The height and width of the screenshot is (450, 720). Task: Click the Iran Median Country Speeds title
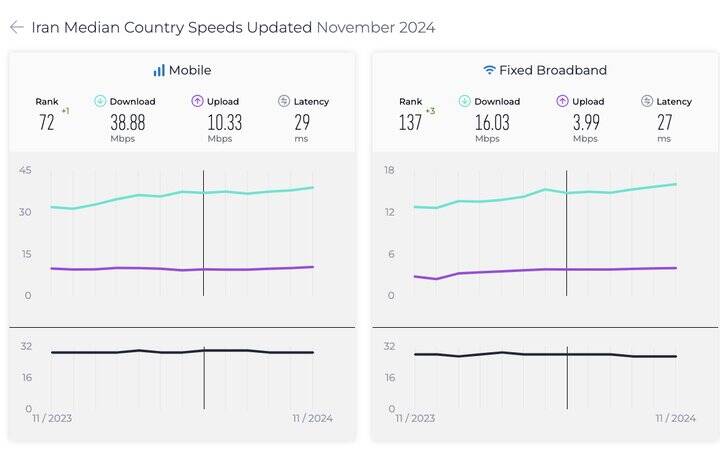point(172,27)
